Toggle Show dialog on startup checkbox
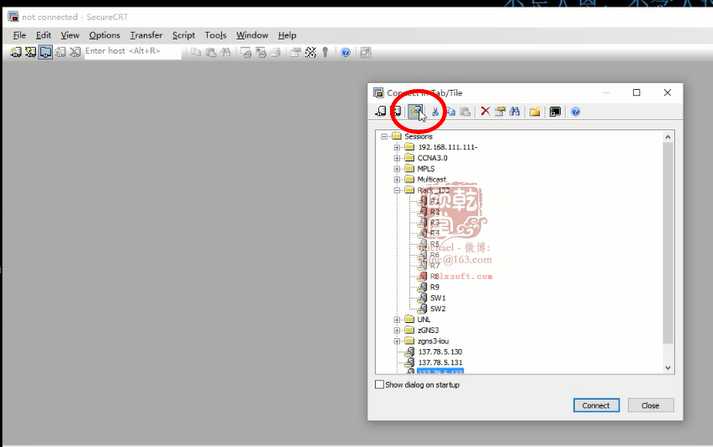This screenshot has width=713, height=447. (x=379, y=385)
